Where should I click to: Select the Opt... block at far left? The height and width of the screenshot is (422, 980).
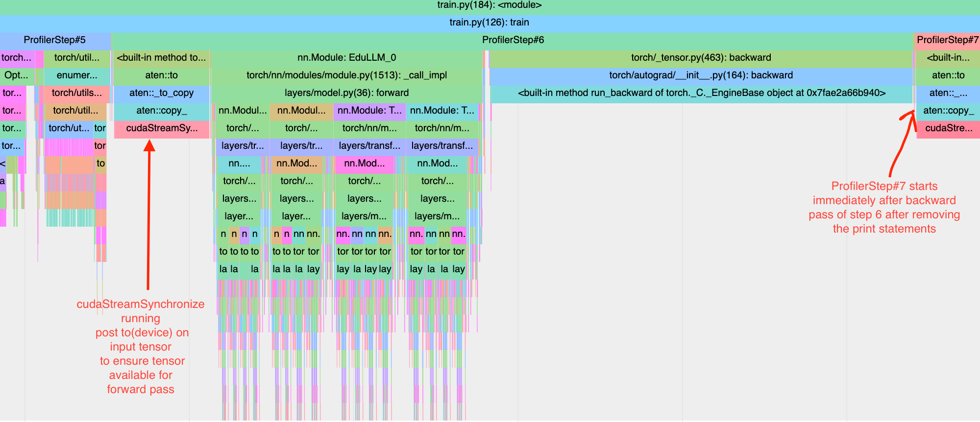17,75
